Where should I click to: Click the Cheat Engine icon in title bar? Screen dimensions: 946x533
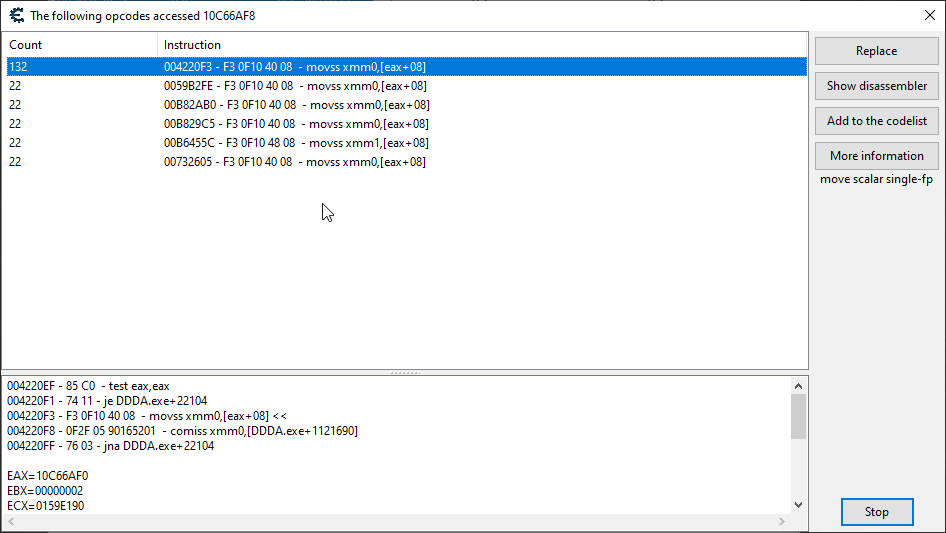click(x=16, y=15)
